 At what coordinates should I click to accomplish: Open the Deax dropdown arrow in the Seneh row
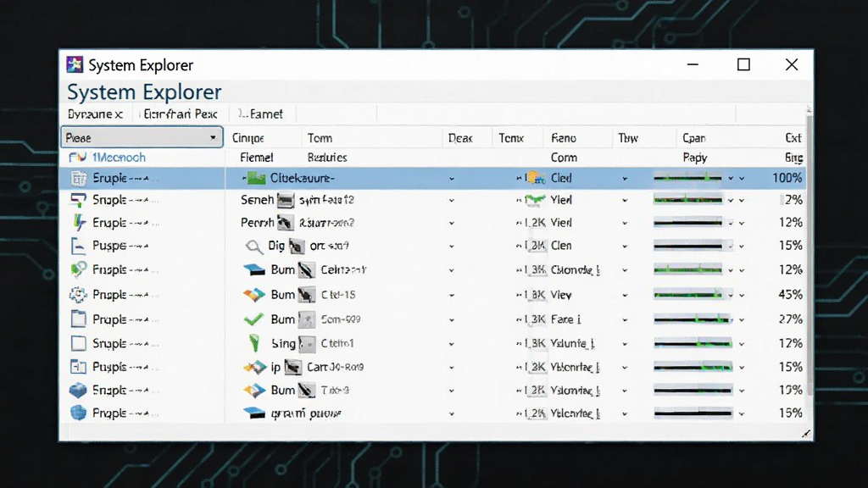point(452,200)
